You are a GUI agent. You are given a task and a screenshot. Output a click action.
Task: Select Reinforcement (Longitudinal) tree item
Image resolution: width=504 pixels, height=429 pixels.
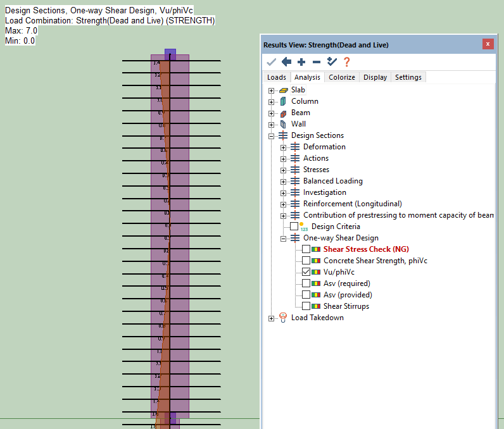click(352, 204)
